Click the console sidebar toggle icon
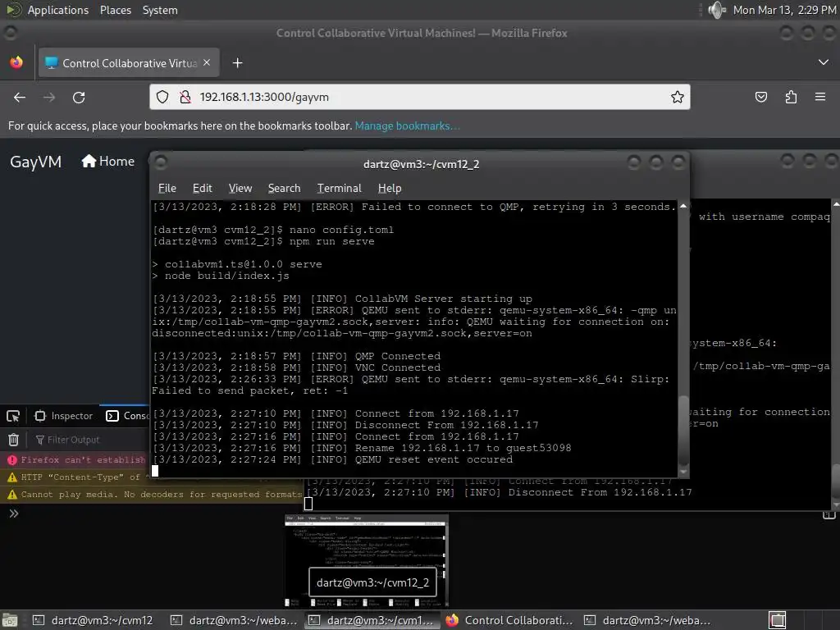 (x=829, y=515)
